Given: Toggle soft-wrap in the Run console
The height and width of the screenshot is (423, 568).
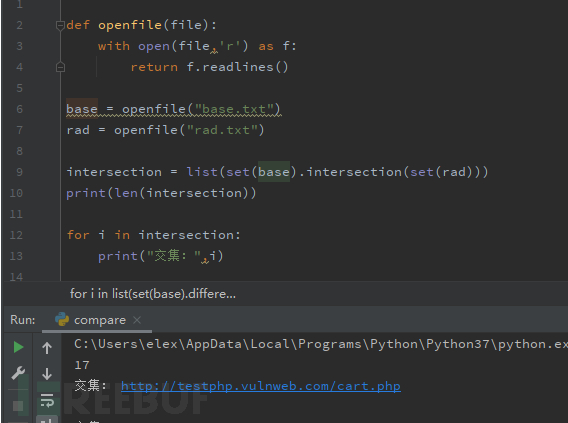Looking at the screenshot, I should (x=47, y=400).
